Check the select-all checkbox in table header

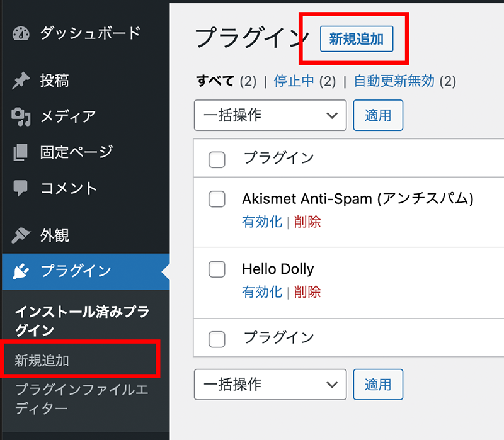(217, 160)
